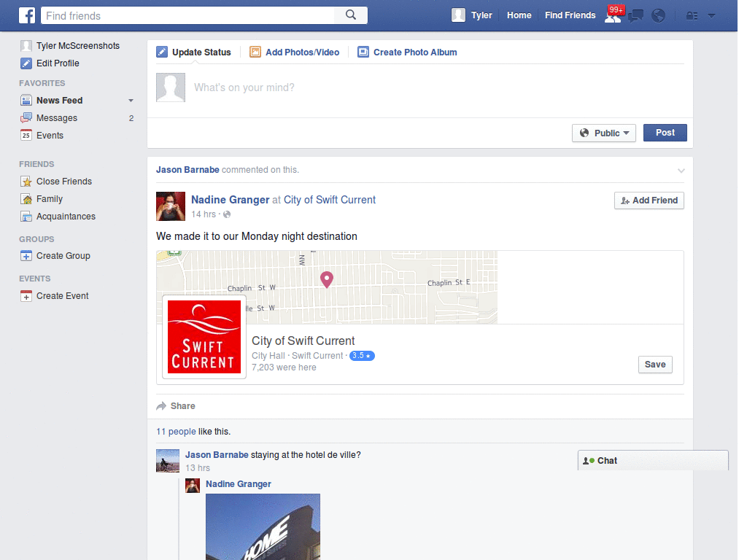Click the Create Photo Album icon
Image resolution: width=747 pixels, height=560 pixels.
[x=363, y=52]
